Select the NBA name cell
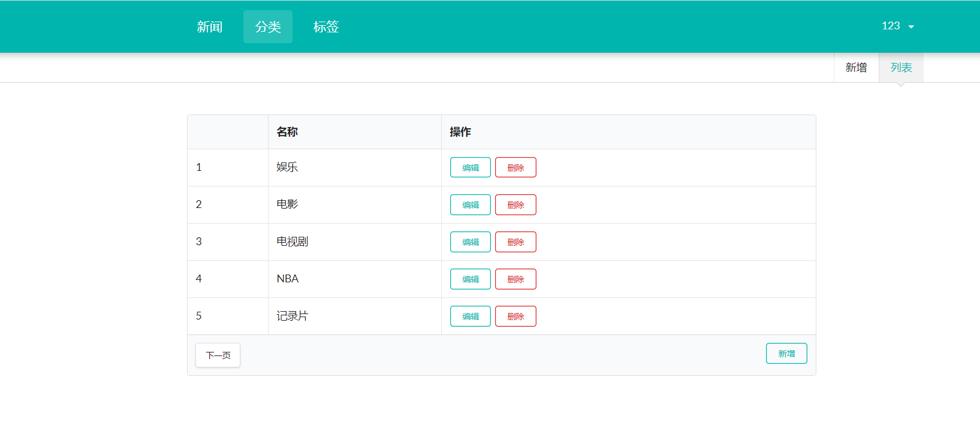The width and height of the screenshot is (980, 431). point(355,279)
